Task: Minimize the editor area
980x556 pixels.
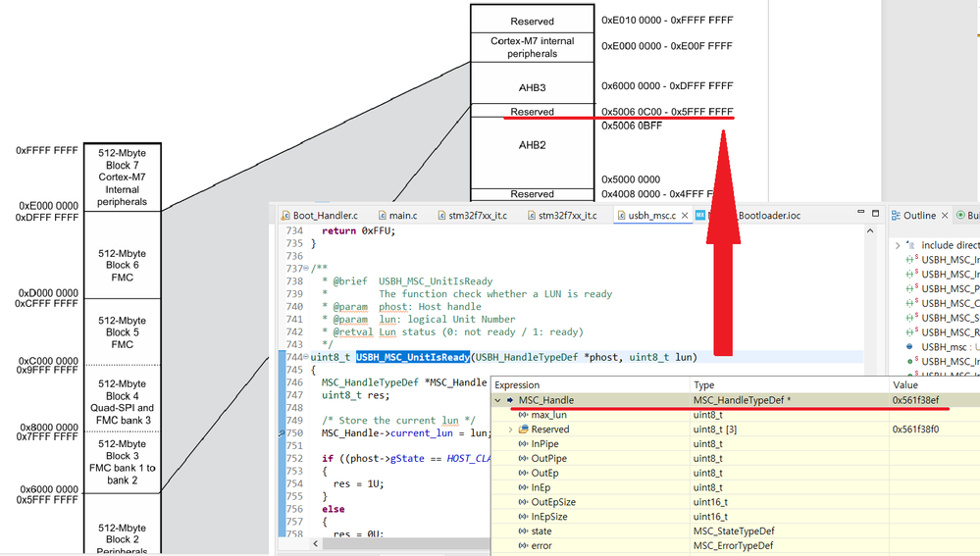Action: pyautogui.click(x=860, y=213)
